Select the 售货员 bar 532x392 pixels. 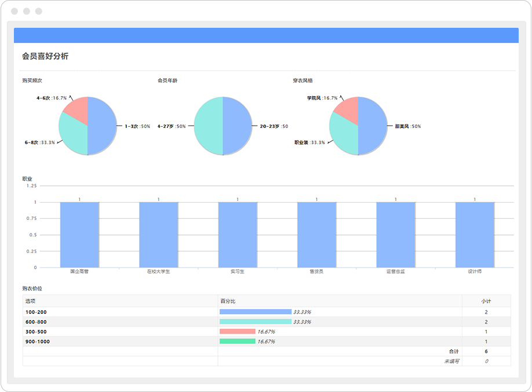[316, 235]
